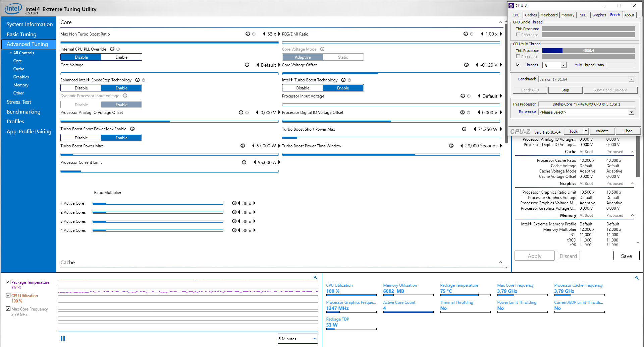Click Validate button in CPU-Z
The width and height of the screenshot is (644, 347).
(x=602, y=131)
